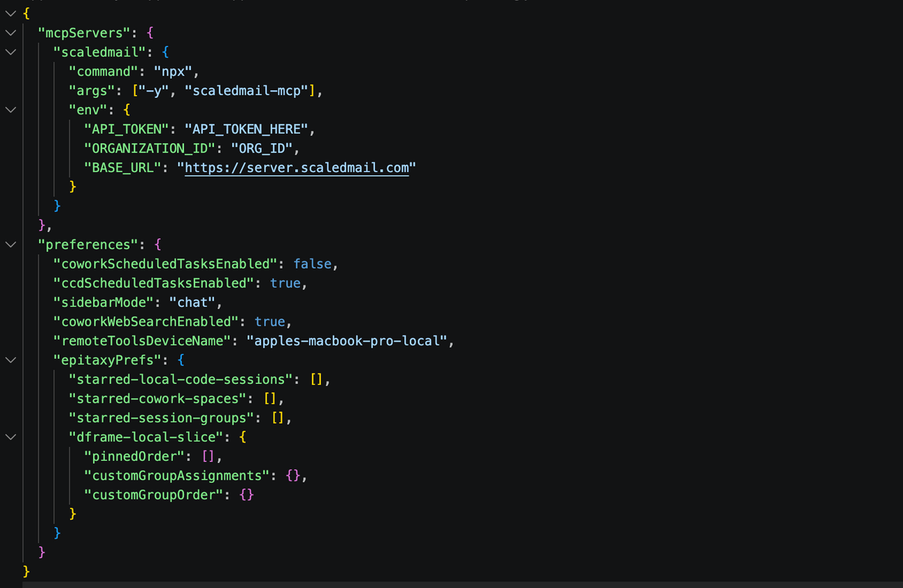Click the "apples-macbook-pro-local" value

pyautogui.click(x=347, y=341)
